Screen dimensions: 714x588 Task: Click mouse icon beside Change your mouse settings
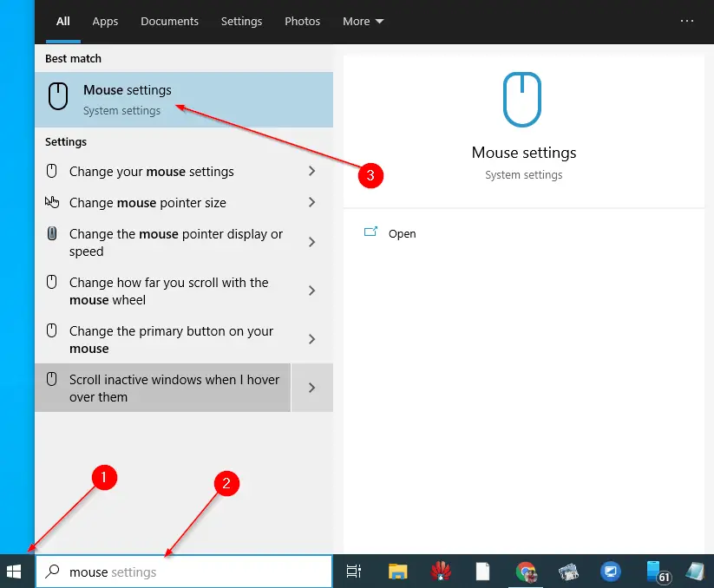[52, 171]
